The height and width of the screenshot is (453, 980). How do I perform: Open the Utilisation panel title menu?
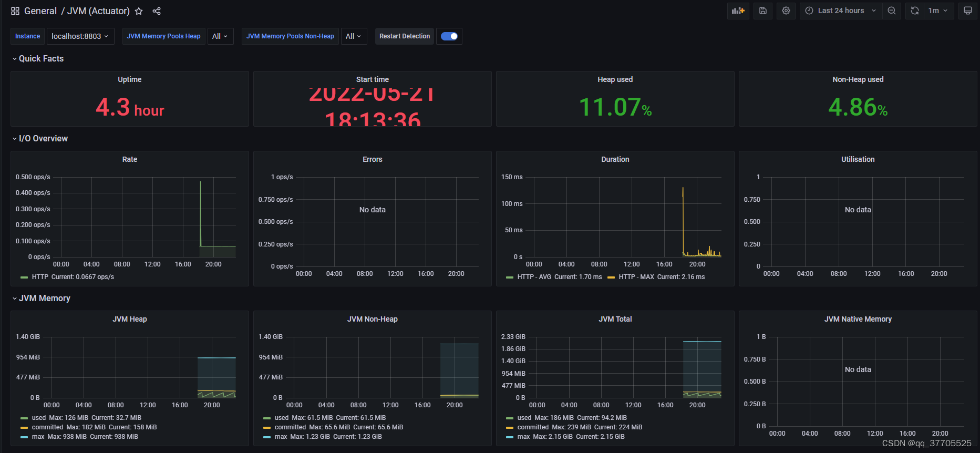[858, 159]
